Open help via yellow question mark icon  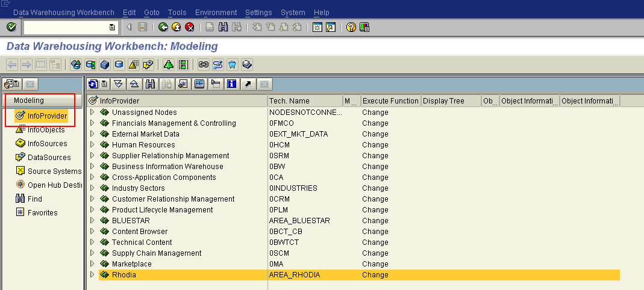point(351,28)
